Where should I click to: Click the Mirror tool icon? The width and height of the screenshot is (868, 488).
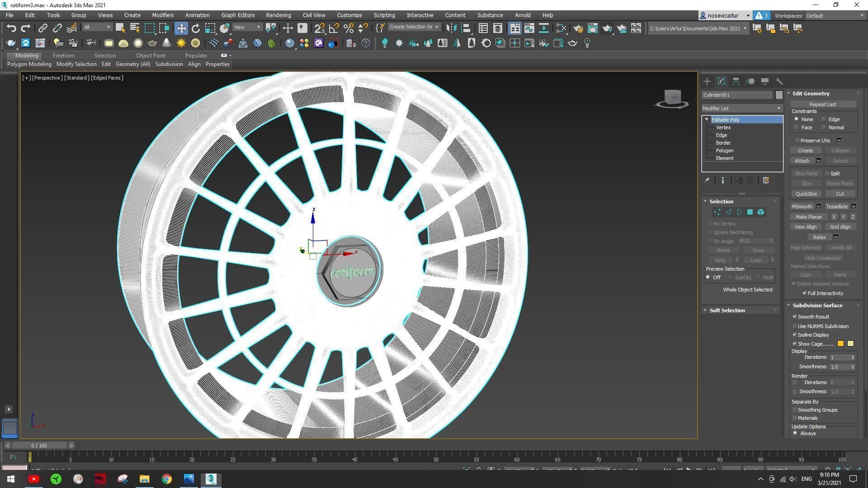click(x=451, y=28)
